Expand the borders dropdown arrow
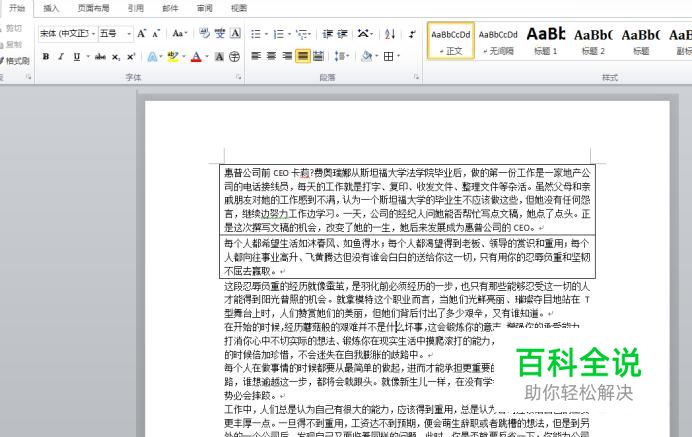This screenshot has height=437, width=692. click(399, 56)
